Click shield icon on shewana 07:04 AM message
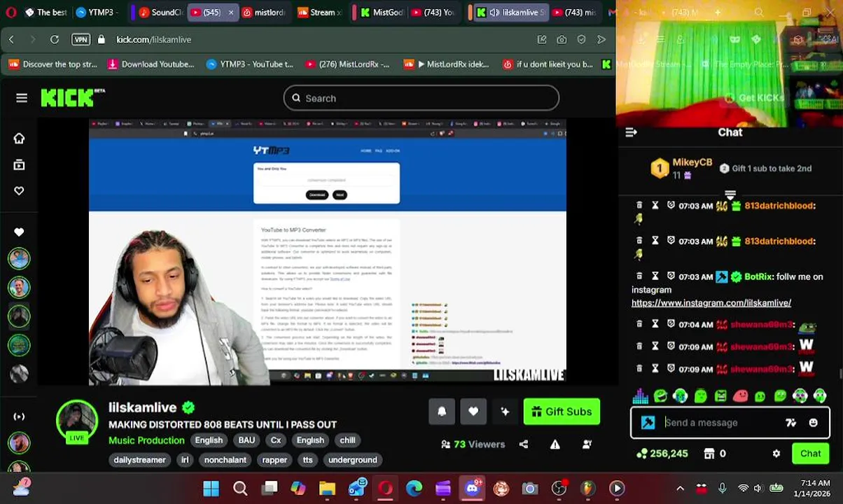This screenshot has width=843, height=504. click(x=671, y=324)
